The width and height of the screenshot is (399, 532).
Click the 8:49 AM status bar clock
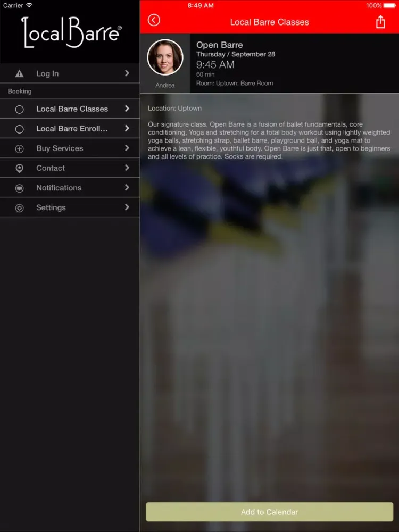click(201, 5)
